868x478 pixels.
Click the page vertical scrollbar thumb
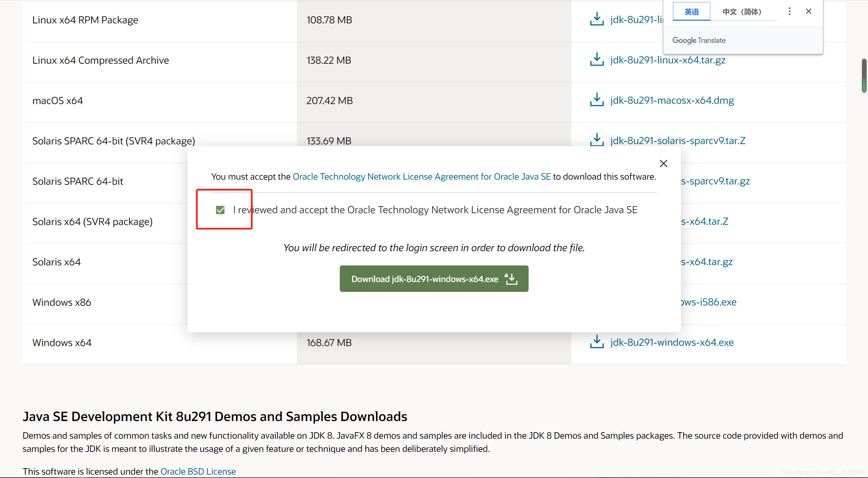[x=864, y=75]
